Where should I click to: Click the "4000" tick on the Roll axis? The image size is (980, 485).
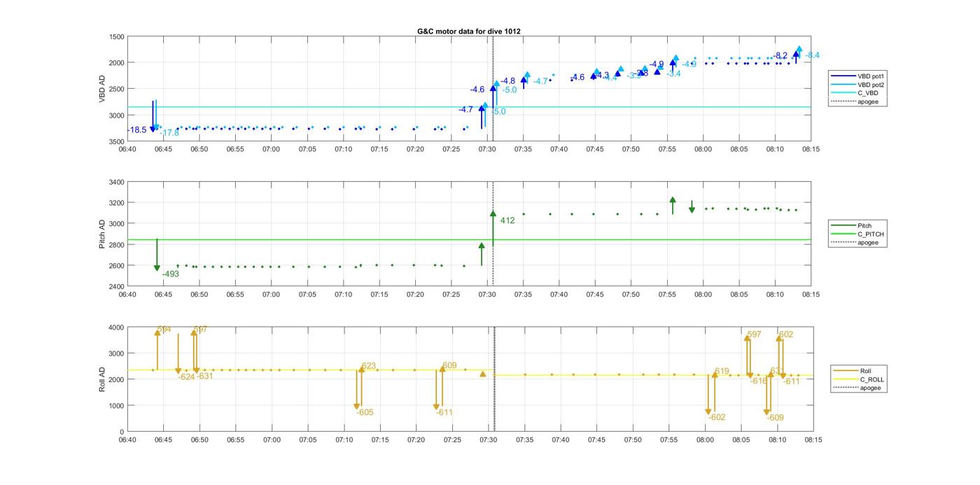click(117, 327)
